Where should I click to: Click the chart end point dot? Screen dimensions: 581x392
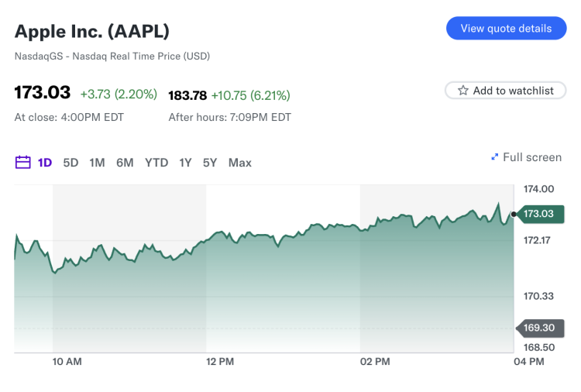coord(514,214)
